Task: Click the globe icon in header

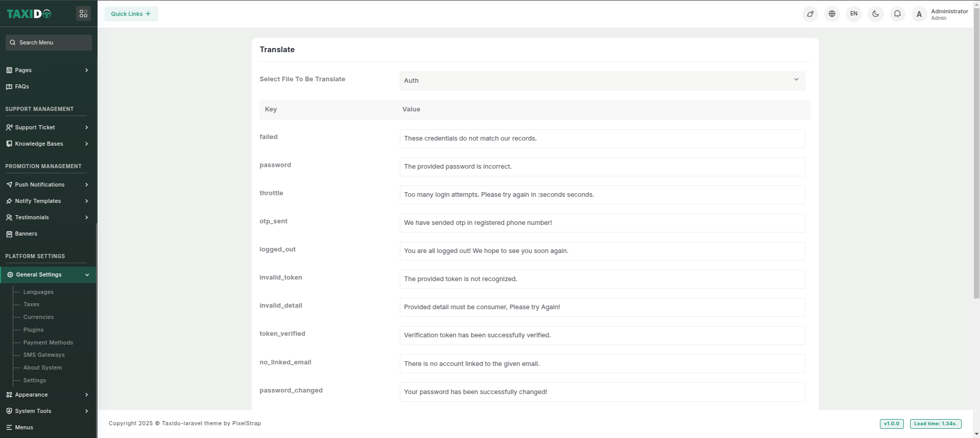Action: pyautogui.click(x=832, y=14)
